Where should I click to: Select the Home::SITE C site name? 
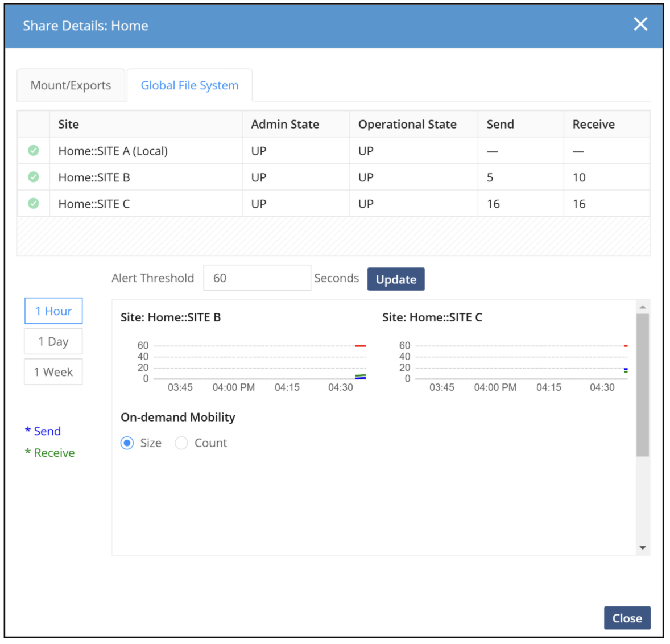(x=94, y=204)
